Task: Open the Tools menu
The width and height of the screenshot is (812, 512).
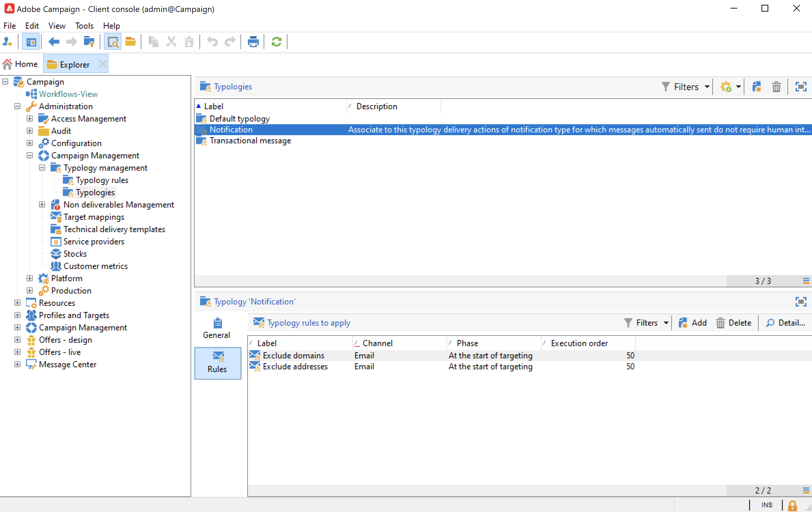Action: pyautogui.click(x=84, y=26)
